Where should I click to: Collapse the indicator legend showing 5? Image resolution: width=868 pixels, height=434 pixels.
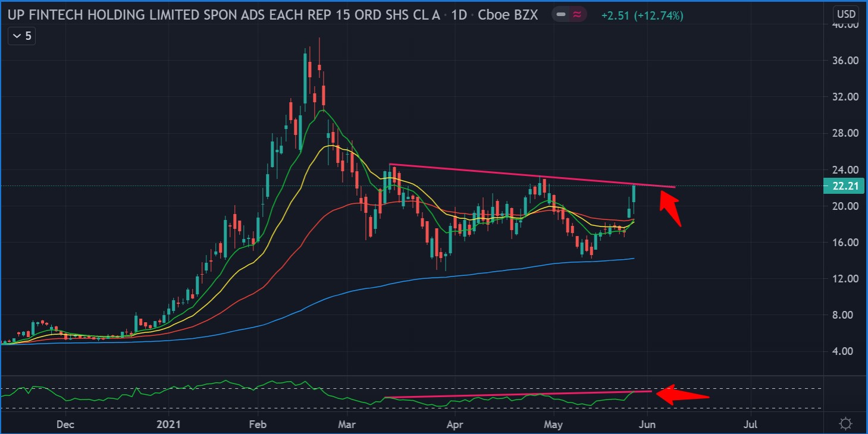[x=21, y=36]
